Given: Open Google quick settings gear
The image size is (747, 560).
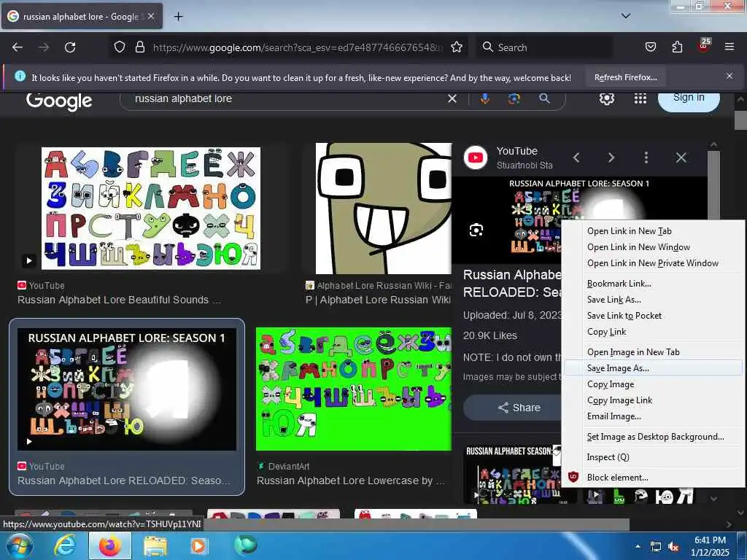Looking at the screenshot, I should (x=606, y=98).
